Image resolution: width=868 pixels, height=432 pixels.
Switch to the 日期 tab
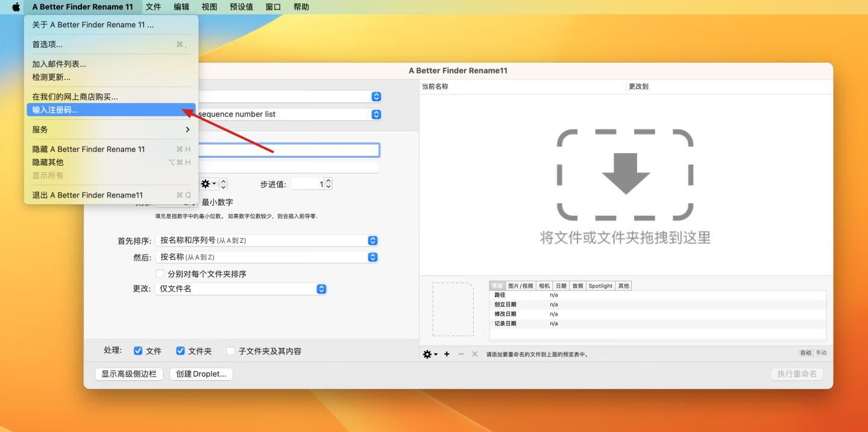[561, 286]
